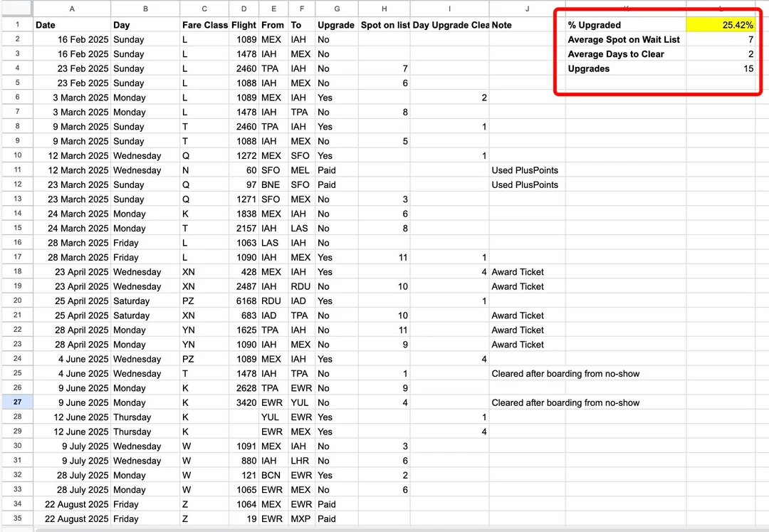Image resolution: width=769 pixels, height=532 pixels.
Task: Select the BCN origin cell
Action: coord(273,475)
